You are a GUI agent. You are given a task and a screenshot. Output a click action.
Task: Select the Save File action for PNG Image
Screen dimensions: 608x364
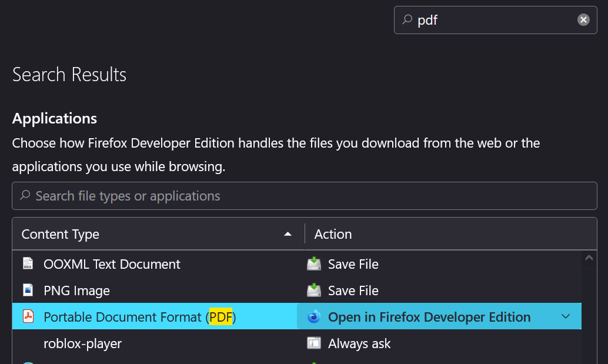point(353,290)
